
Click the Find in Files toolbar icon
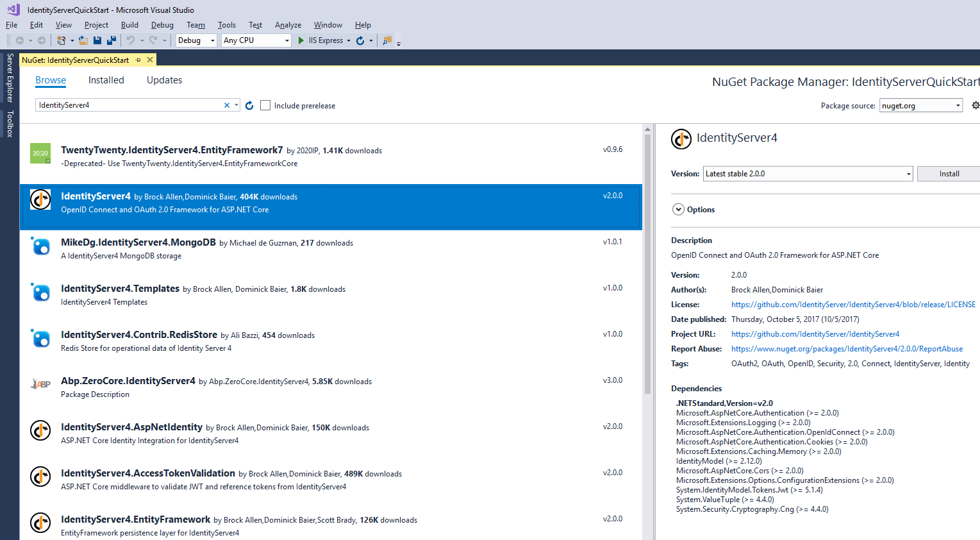pyautogui.click(x=387, y=40)
